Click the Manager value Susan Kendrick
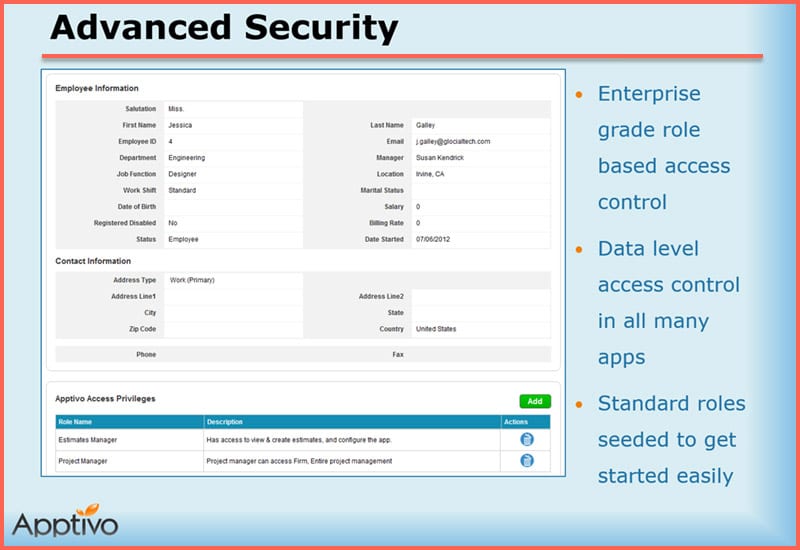The image size is (800, 550). [440, 158]
